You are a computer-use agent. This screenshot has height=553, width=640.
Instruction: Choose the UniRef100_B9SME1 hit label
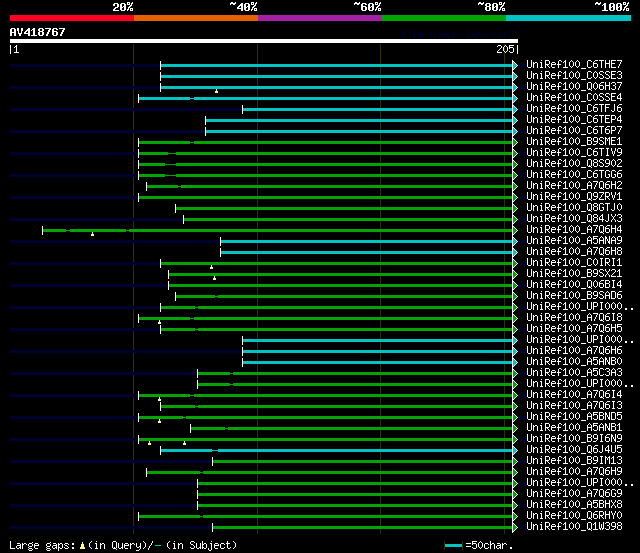(x=574, y=142)
